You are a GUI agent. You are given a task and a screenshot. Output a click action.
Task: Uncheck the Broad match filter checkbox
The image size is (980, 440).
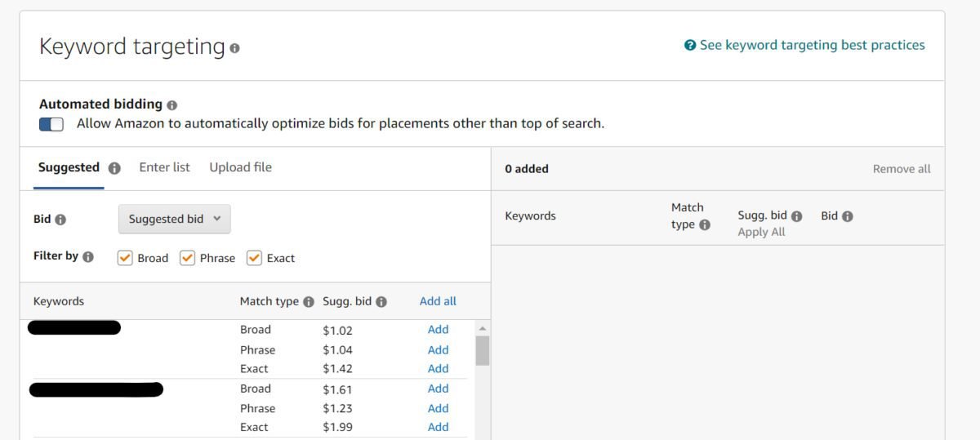(x=125, y=258)
